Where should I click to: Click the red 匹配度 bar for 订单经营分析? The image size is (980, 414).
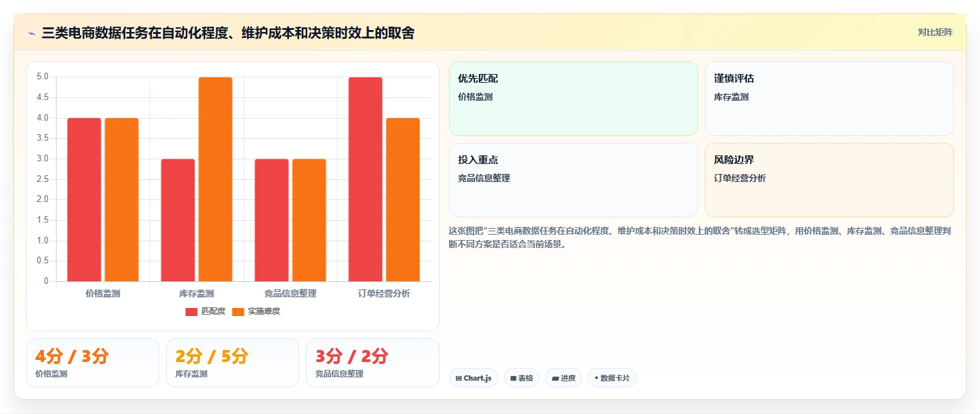point(365,179)
